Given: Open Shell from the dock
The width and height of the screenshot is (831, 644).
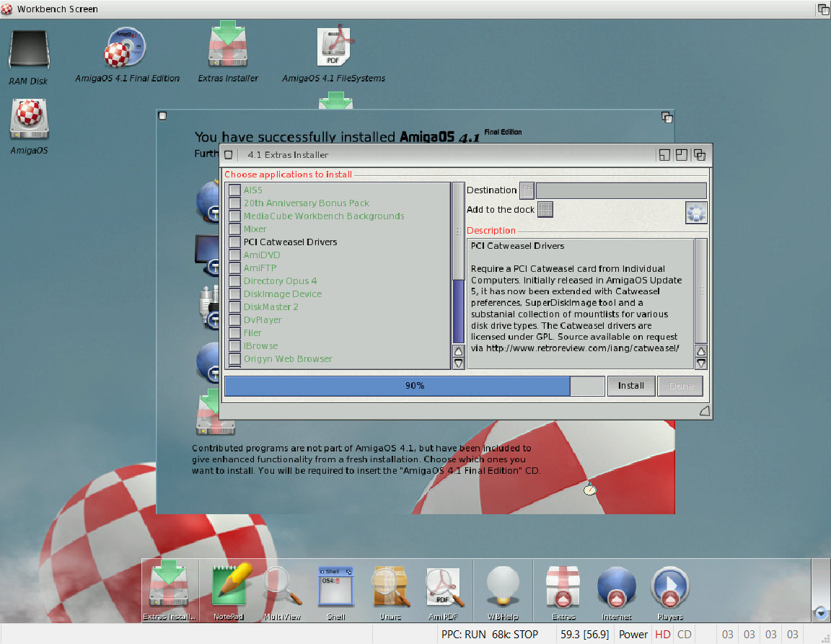Looking at the screenshot, I should coord(336,586).
